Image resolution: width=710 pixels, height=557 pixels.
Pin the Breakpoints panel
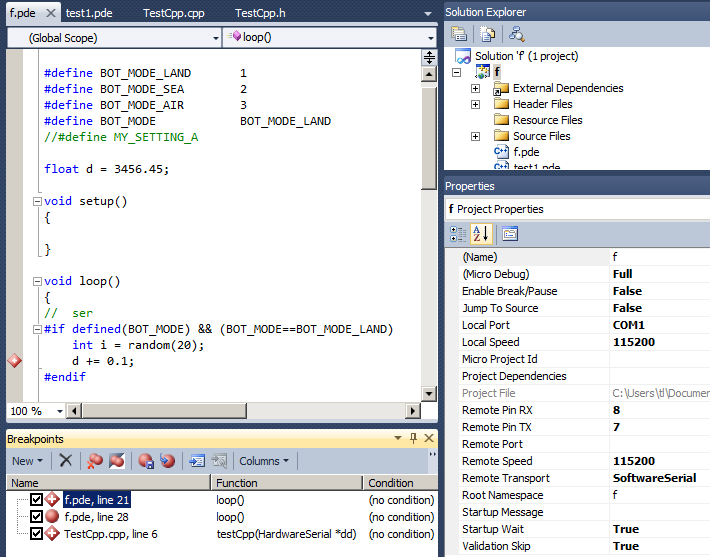click(x=413, y=438)
